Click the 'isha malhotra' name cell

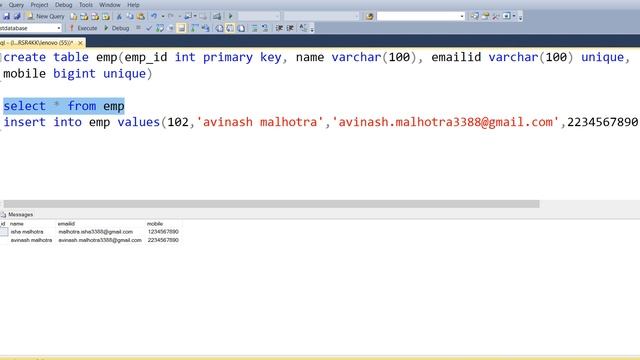point(27,232)
